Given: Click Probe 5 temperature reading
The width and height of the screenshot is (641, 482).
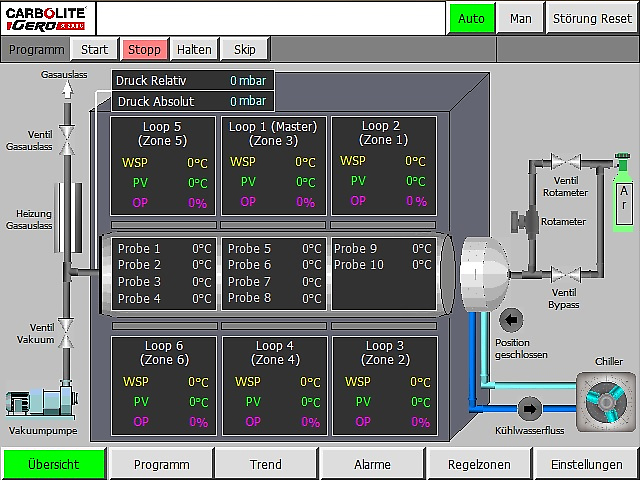Looking at the screenshot, I should [x=312, y=249].
